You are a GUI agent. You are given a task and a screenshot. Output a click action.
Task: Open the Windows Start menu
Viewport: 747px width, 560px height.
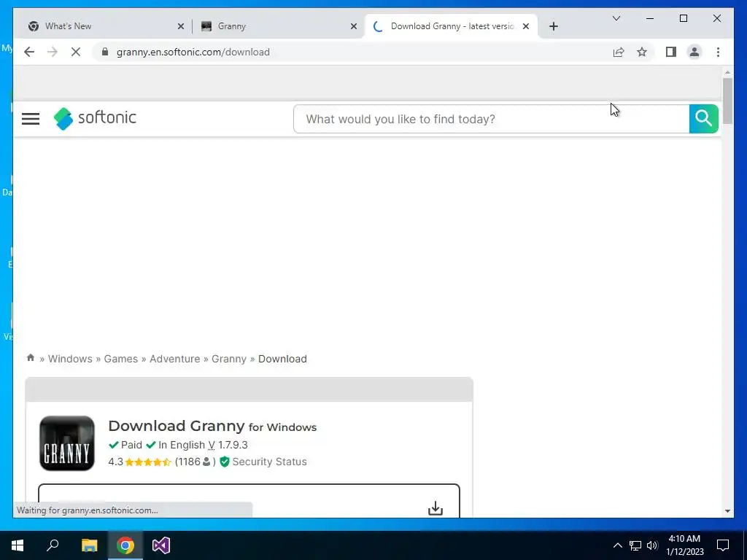tap(18, 545)
